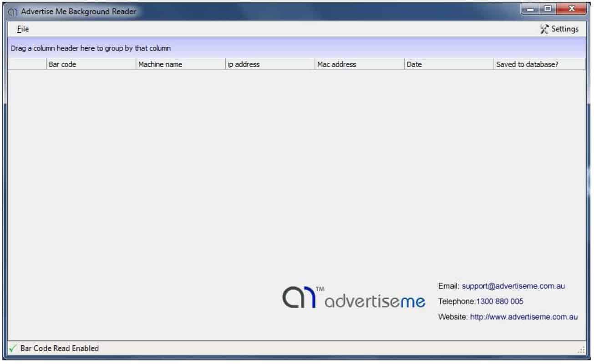Open the http://www.advertiseme.com.au website link

tap(523, 317)
